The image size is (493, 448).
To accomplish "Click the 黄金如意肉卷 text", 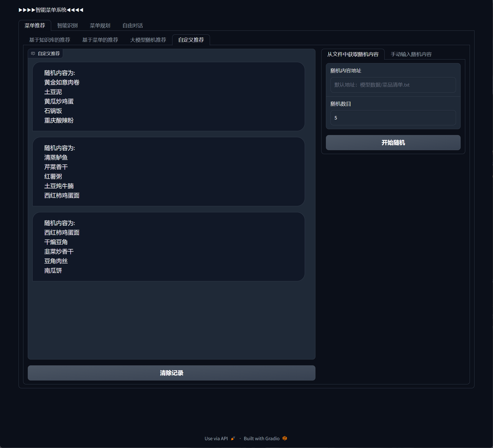I will coord(62,82).
